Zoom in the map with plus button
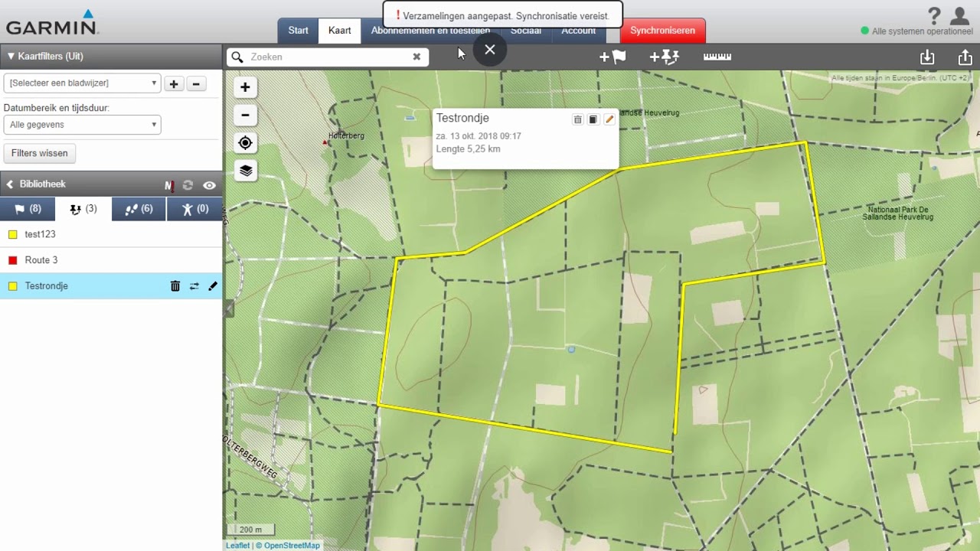 tap(245, 87)
